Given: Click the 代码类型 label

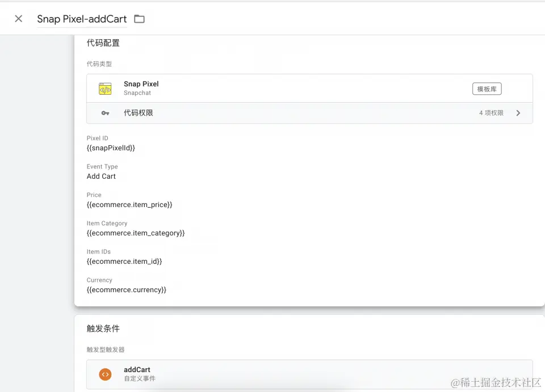Looking at the screenshot, I should click(x=99, y=64).
